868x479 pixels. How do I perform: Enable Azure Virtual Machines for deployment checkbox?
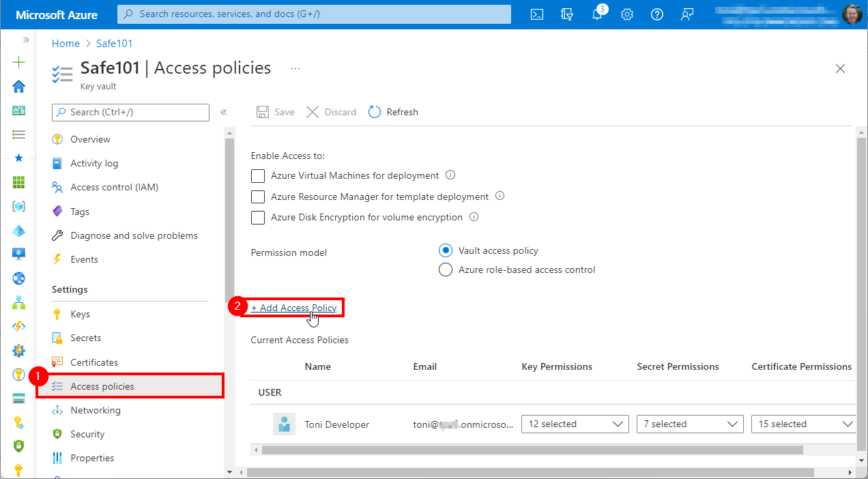pos(258,176)
